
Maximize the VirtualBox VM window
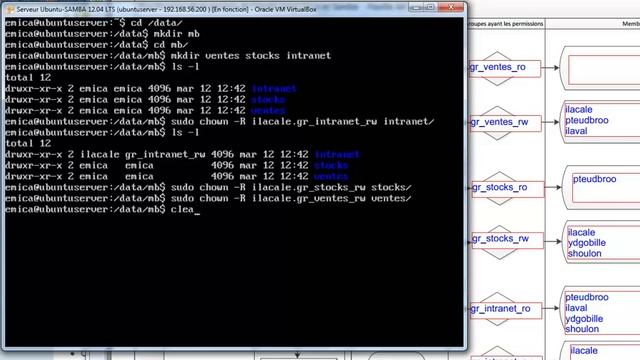coord(430,7)
